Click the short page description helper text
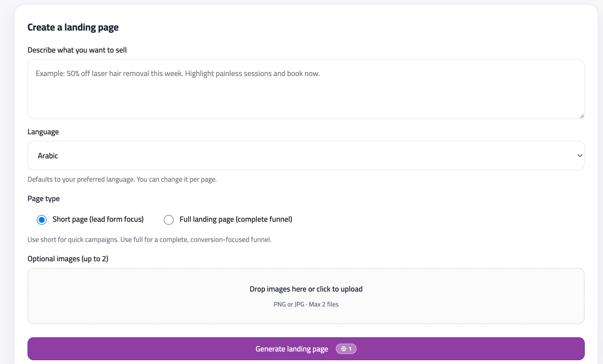The height and width of the screenshot is (364, 603). pos(150,239)
